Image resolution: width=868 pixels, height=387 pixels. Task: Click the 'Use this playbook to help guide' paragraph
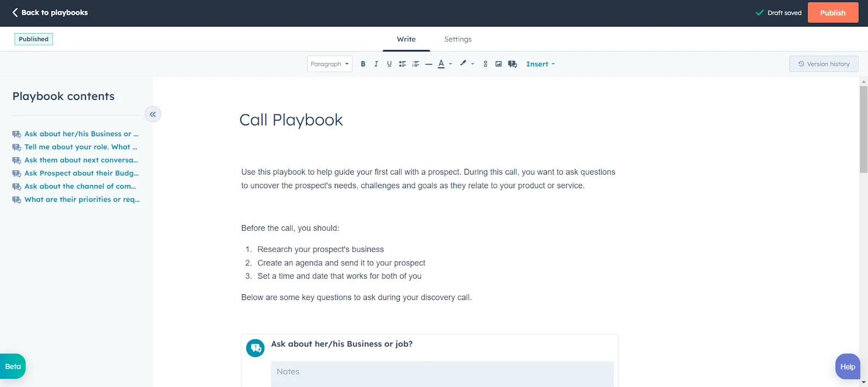(429, 179)
